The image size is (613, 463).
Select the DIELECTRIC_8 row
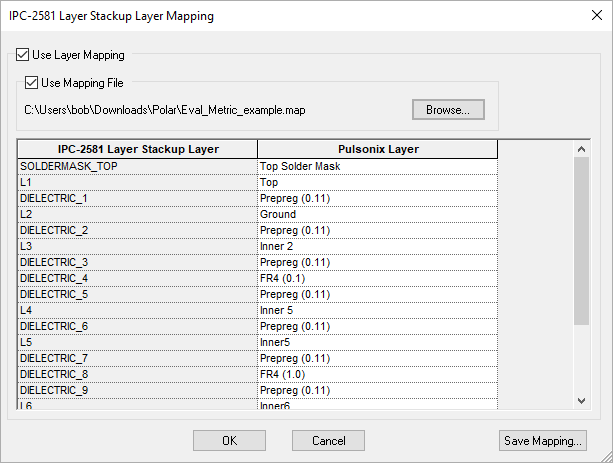coord(137,374)
